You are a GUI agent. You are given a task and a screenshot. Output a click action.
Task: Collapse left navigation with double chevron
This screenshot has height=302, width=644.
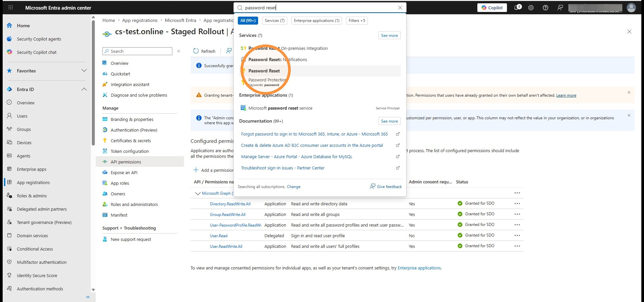[88, 297]
